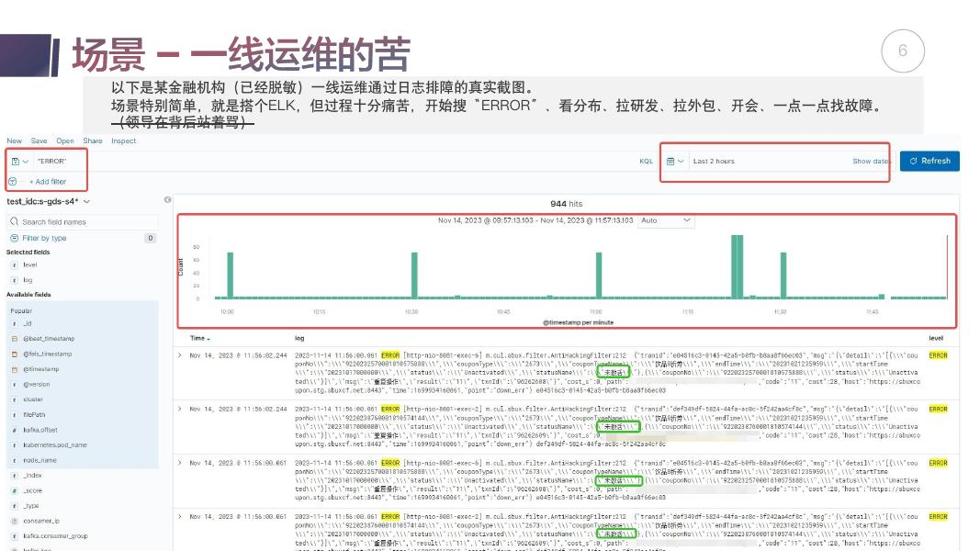Screen dimensions: 980x551
Task: Click the filter icon beside Add filter
Action: tap(12, 181)
